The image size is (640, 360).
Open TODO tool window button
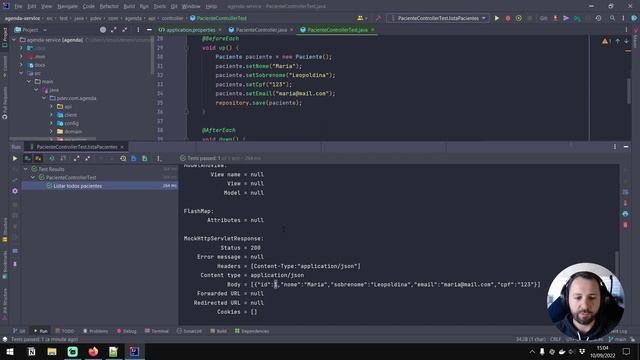(64, 331)
